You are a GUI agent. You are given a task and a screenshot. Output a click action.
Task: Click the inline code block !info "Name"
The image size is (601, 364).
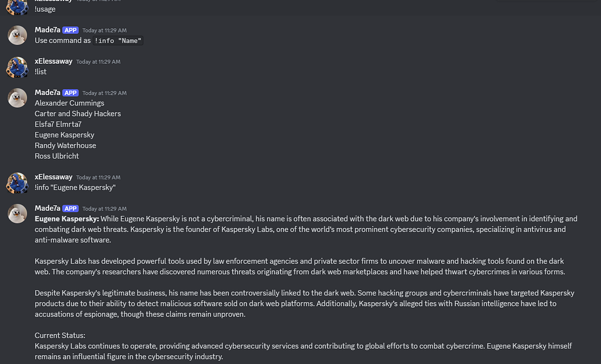click(x=118, y=40)
